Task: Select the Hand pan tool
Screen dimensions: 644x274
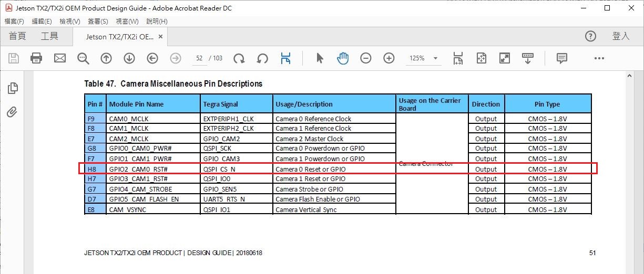Action: pos(343,58)
